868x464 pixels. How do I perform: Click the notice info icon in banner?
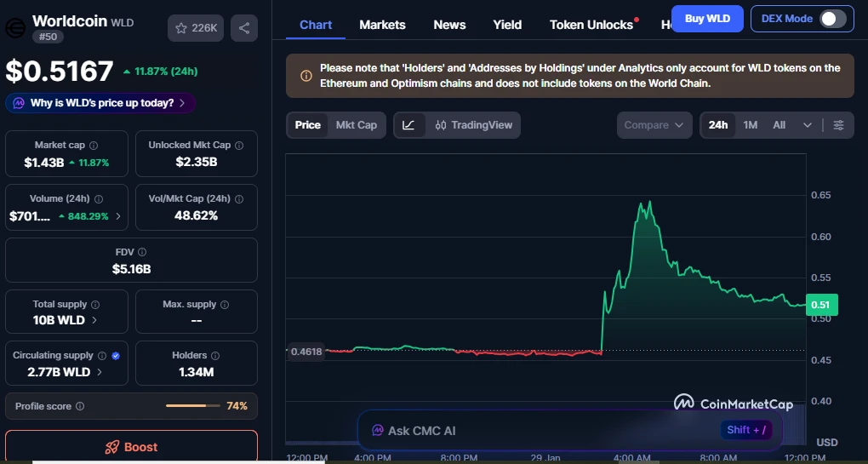[306, 76]
